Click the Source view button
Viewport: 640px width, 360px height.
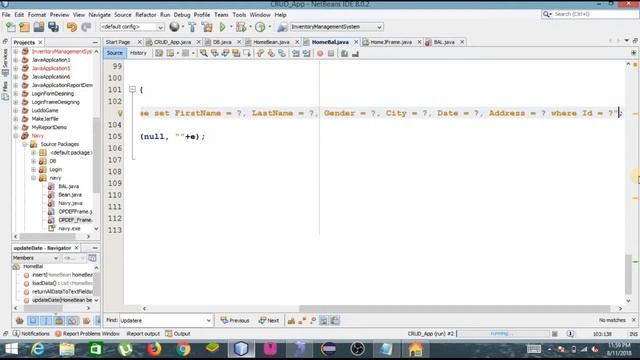(x=114, y=53)
